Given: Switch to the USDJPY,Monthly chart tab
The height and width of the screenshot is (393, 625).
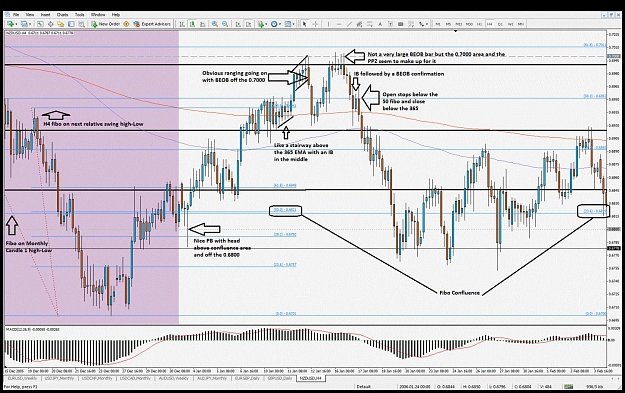Looking at the screenshot, I should (59, 378).
